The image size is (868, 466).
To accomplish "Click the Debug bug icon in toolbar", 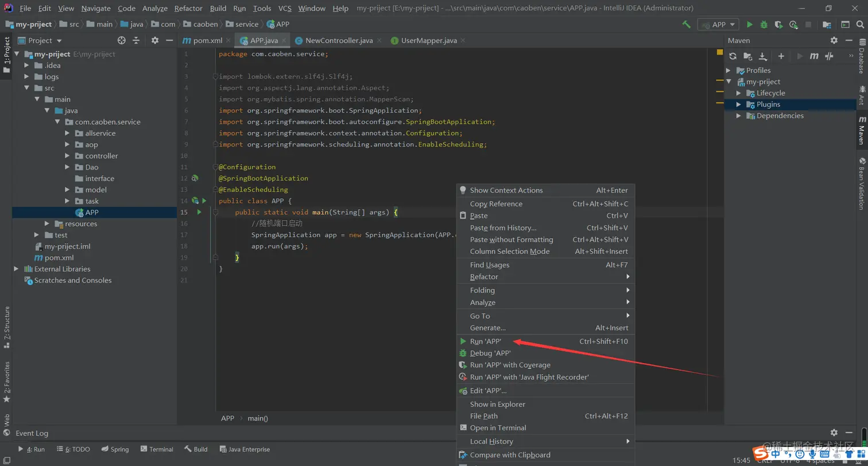I will pos(764,25).
